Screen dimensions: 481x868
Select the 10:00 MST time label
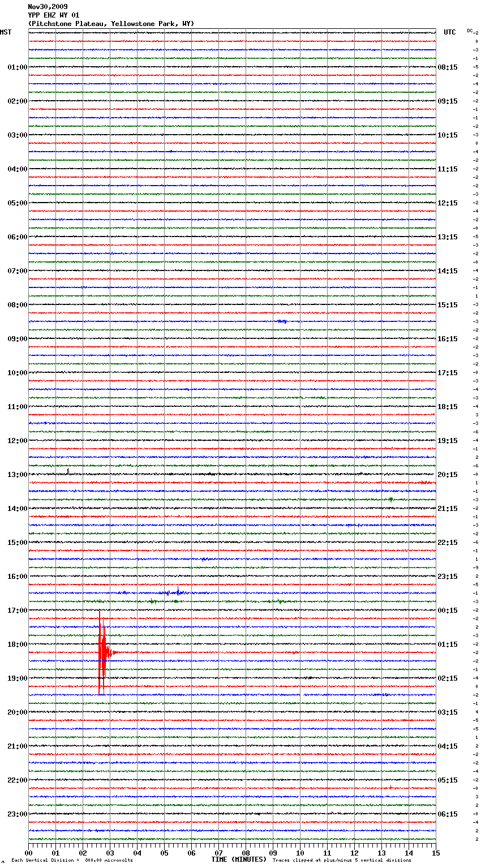pyautogui.click(x=18, y=373)
